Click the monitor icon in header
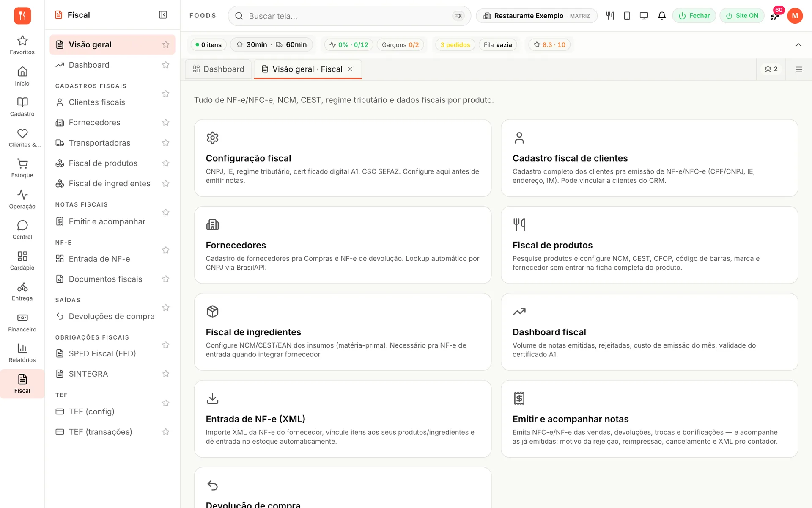The width and height of the screenshot is (812, 508). tap(644, 16)
